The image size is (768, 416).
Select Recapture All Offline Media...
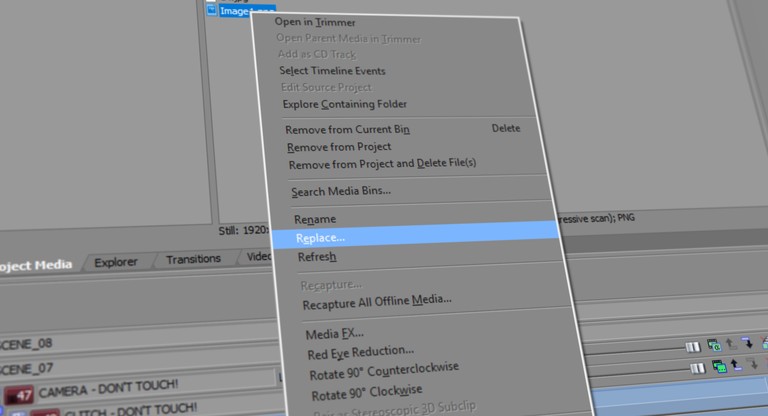click(x=377, y=302)
